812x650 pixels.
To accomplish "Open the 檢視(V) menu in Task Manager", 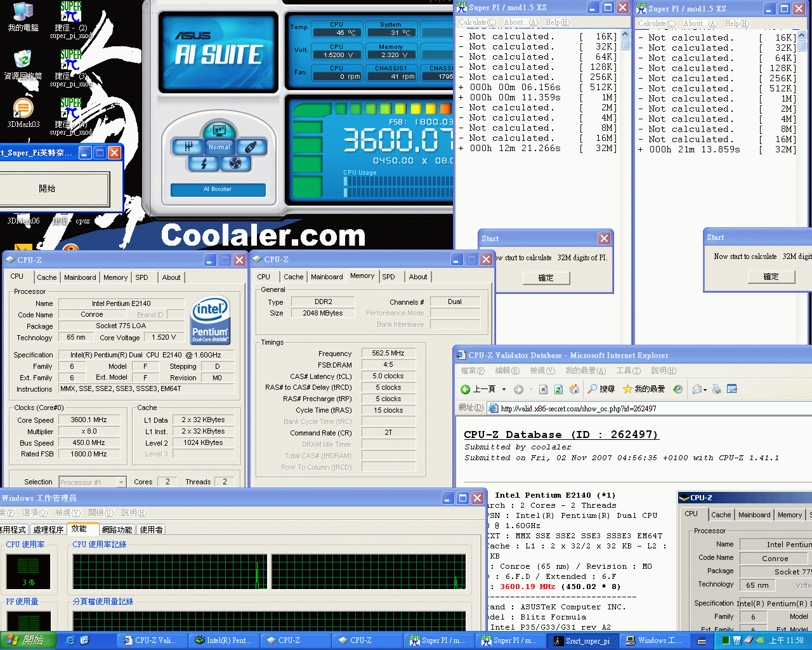I will tap(67, 513).
